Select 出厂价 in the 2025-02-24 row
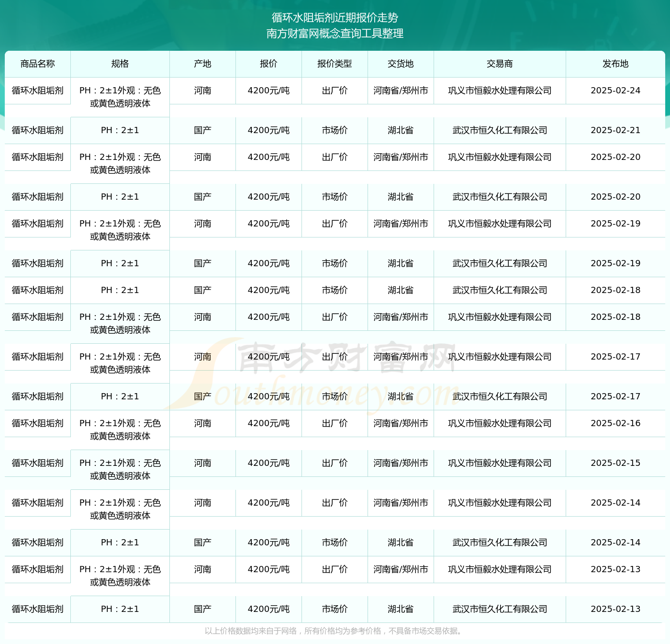The height and width of the screenshot is (644, 670). (335, 90)
